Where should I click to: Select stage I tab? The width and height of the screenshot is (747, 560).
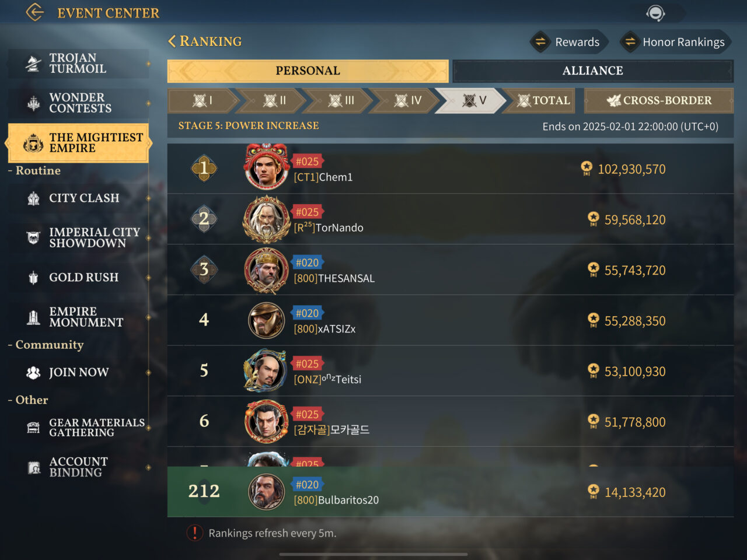(203, 100)
